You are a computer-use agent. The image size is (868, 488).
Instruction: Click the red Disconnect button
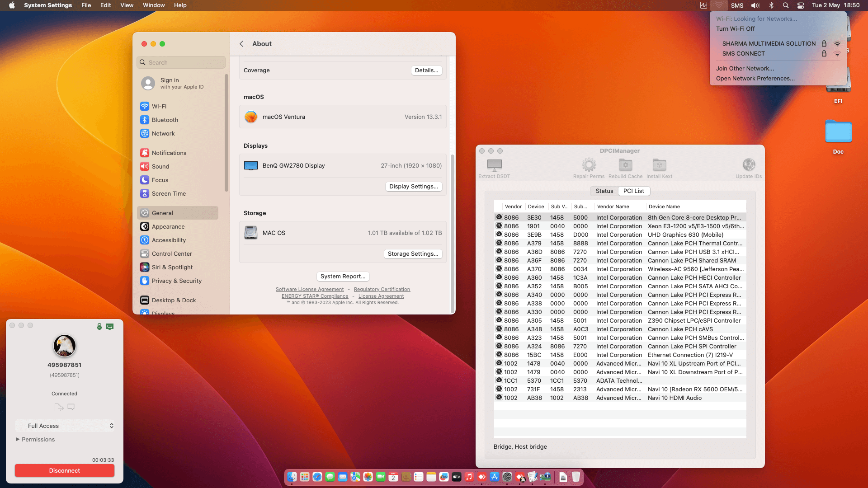coord(65,470)
